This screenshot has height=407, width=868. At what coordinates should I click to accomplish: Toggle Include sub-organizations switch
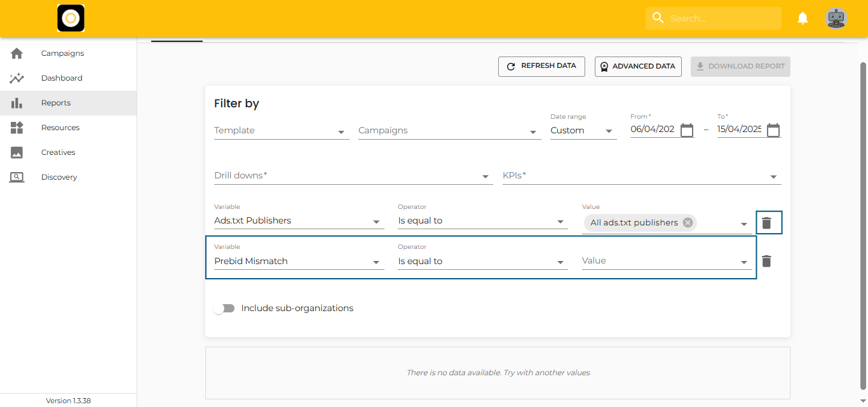point(224,309)
